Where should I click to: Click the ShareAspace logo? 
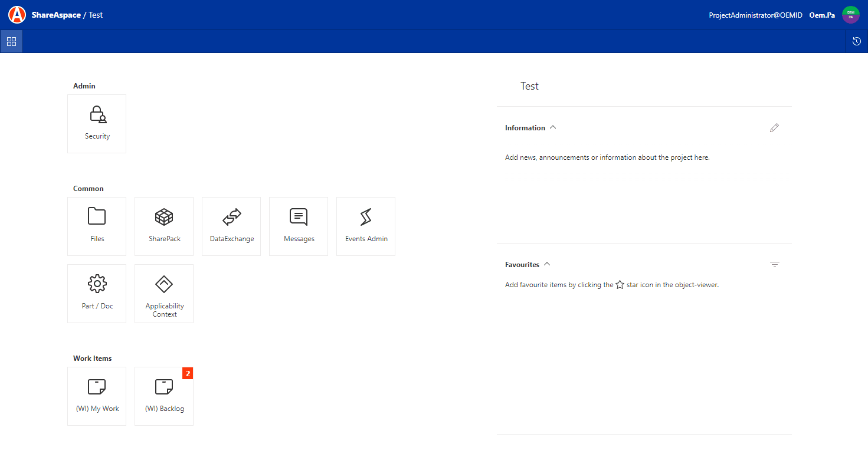tap(17, 15)
